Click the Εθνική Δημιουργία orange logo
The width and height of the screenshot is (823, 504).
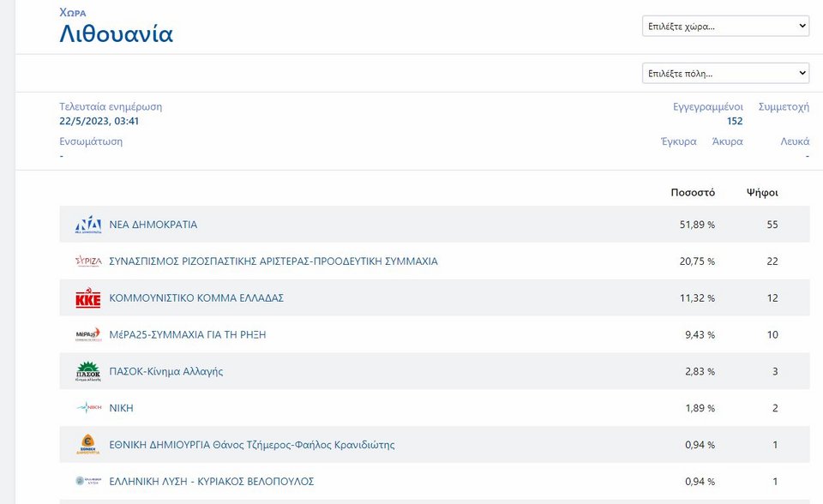(88, 445)
